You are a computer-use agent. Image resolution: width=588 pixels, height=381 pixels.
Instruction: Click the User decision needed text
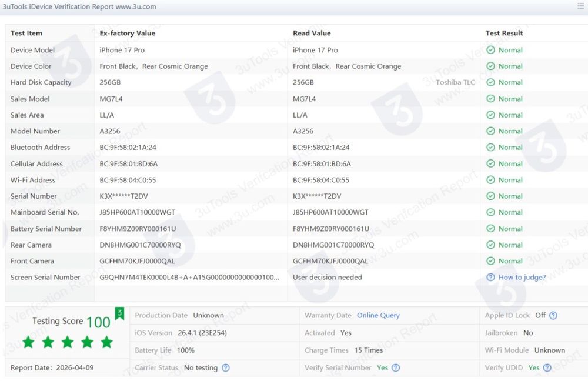(328, 277)
